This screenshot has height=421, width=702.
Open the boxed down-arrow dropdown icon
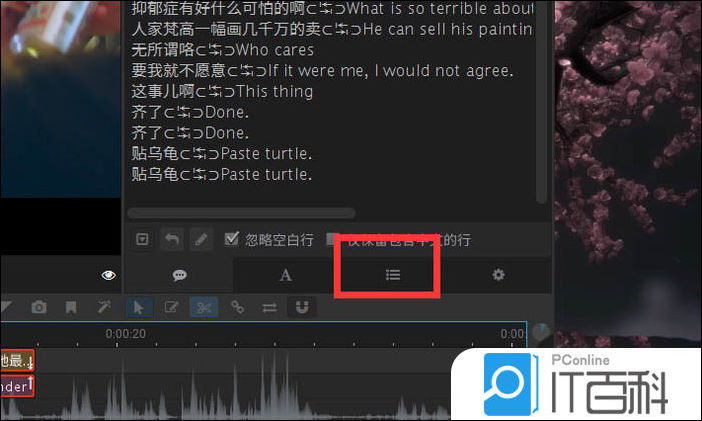pos(142,239)
